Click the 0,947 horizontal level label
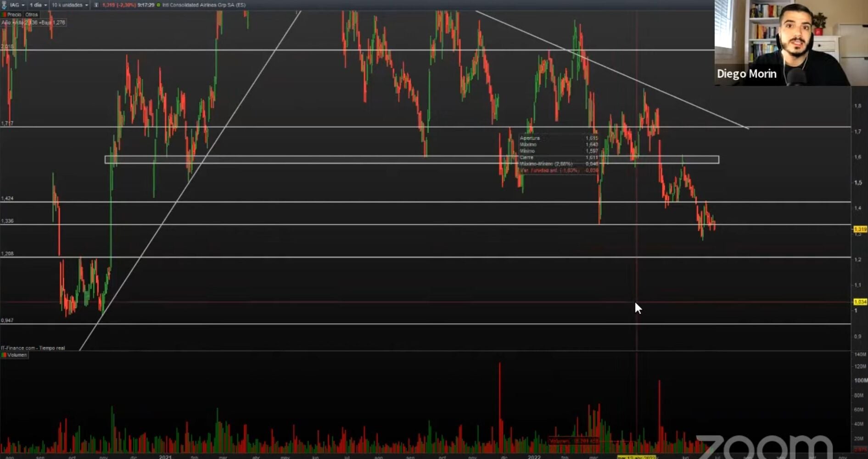 click(7, 320)
